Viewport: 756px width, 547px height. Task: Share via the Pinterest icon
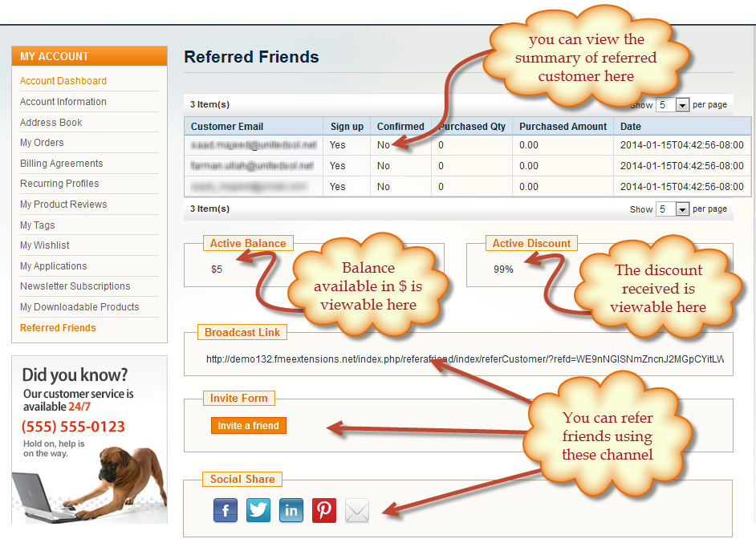(324, 510)
